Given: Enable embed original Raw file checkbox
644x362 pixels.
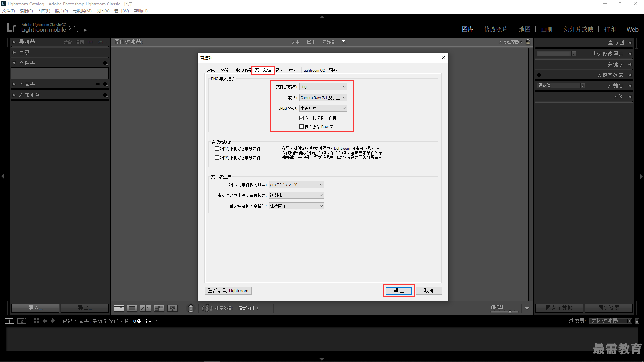Looking at the screenshot, I should tap(301, 127).
